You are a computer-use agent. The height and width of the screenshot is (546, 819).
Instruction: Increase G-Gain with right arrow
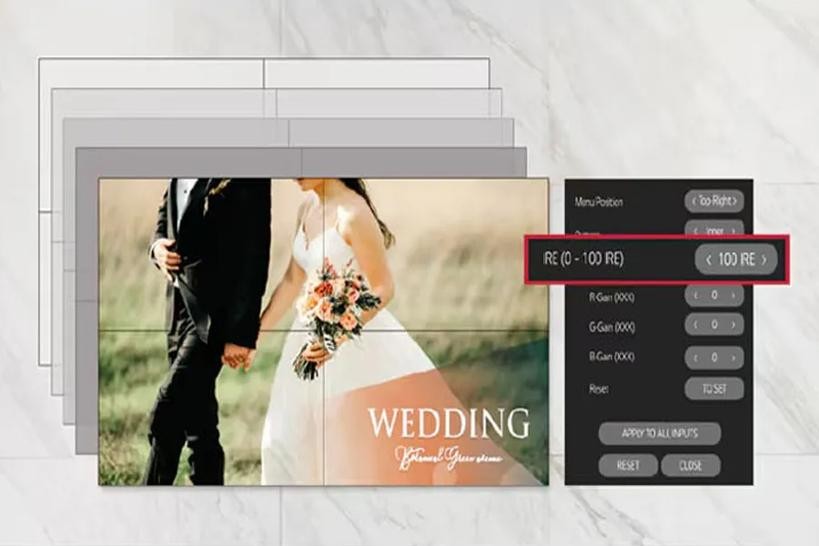(734, 325)
